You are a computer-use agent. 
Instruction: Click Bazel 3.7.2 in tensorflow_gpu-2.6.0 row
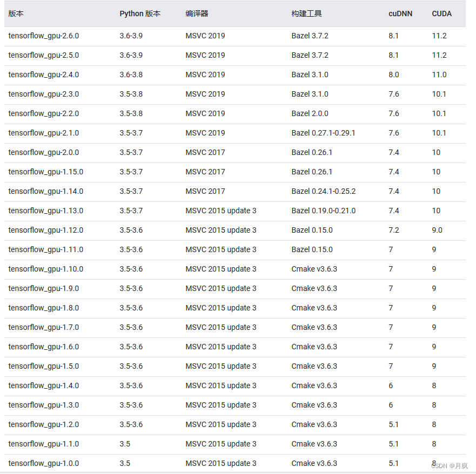point(310,36)
